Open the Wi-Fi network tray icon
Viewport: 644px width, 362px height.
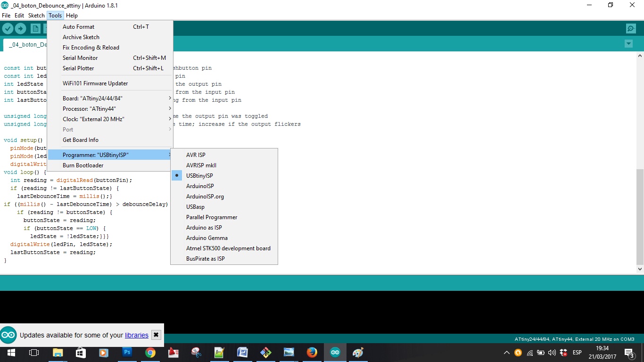[529, 353]
